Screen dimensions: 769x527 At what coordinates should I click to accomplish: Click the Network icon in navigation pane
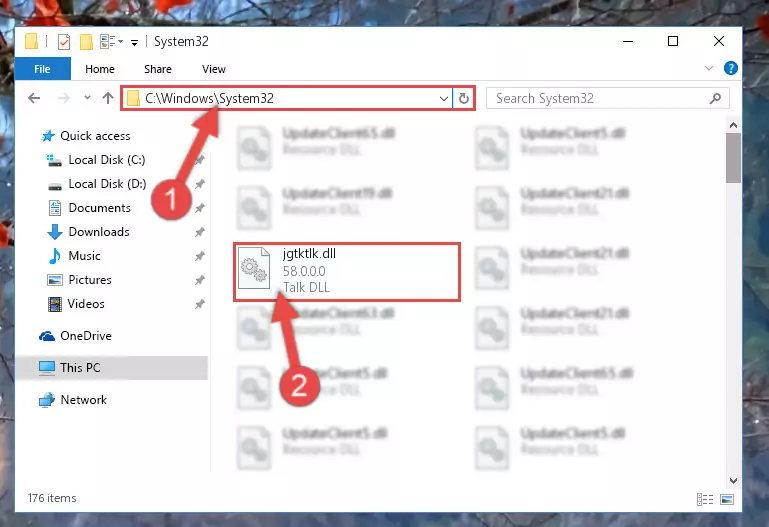[x=47, y=400]
